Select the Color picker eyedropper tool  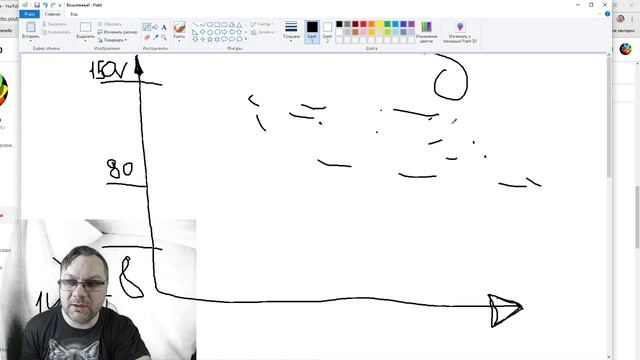point(156,37)
